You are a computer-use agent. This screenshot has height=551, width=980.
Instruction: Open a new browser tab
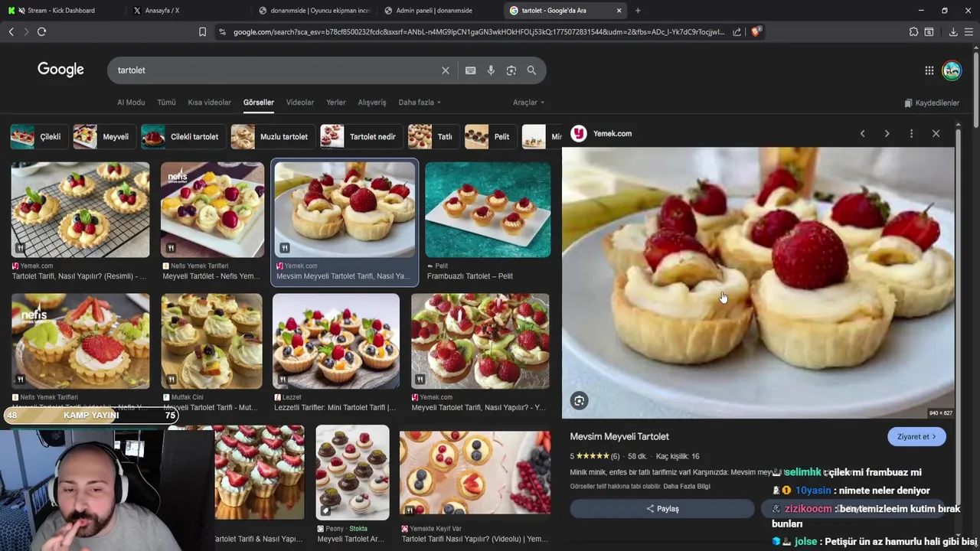click(638, 11)
